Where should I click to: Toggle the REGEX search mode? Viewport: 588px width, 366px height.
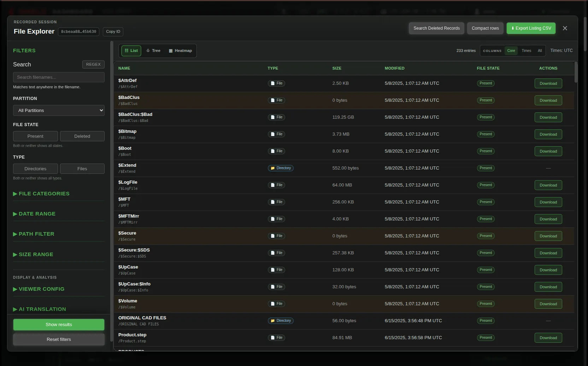(93, 64)
